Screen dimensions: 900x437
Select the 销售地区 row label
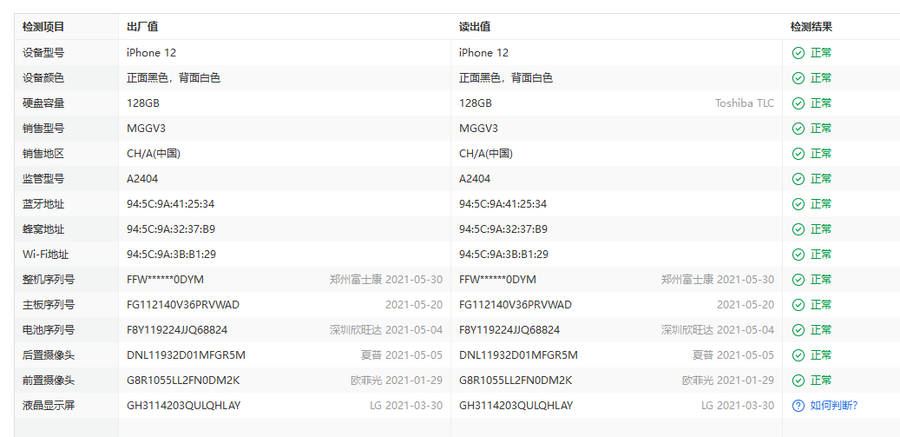pyautogui.click(x=44, y=154)
